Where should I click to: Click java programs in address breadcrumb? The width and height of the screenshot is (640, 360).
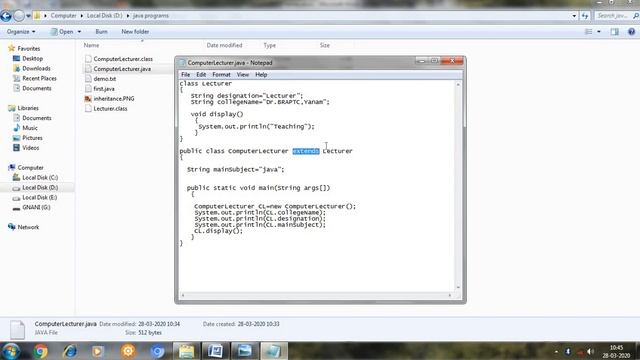click(151, 16)
